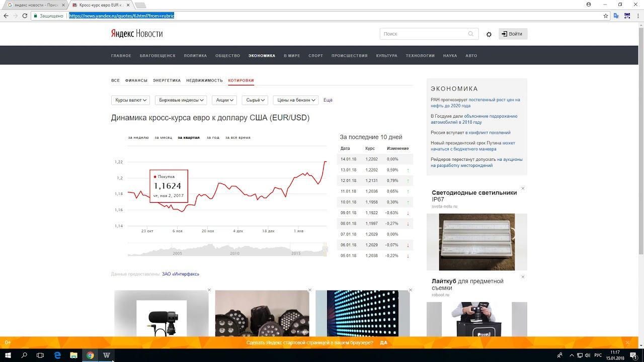Screen dimensions: 644x362
Task: Open Yandex settings gear icon
Action: 489,34
